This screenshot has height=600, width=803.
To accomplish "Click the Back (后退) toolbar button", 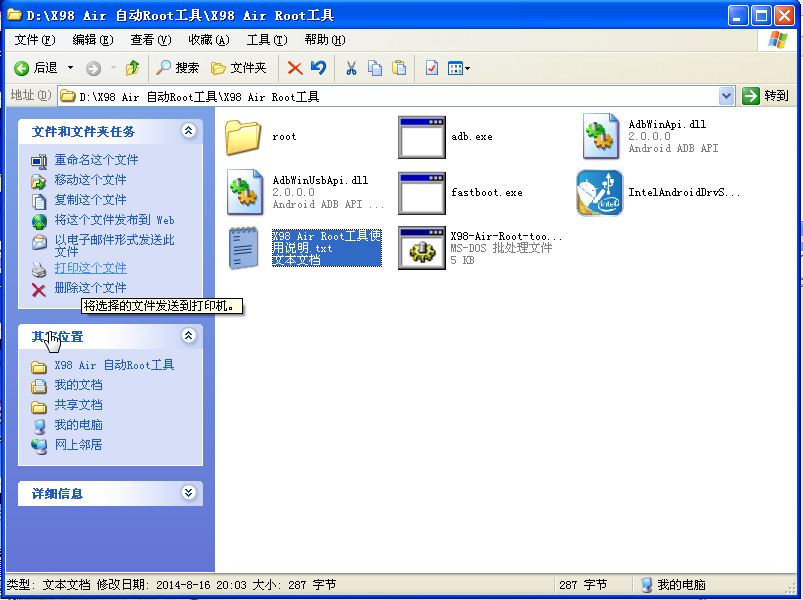I will click(x=35, y=68).
